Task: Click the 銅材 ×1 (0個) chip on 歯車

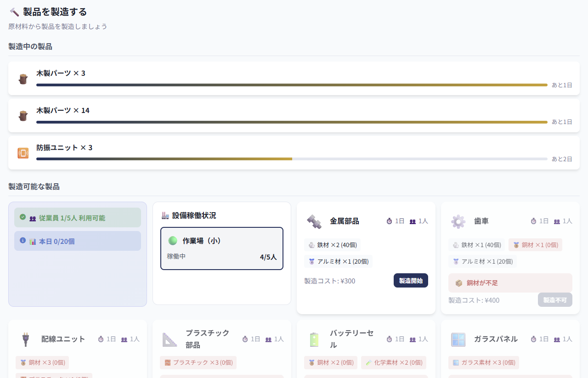Action: pyautogui.click(x=535, y=245)
